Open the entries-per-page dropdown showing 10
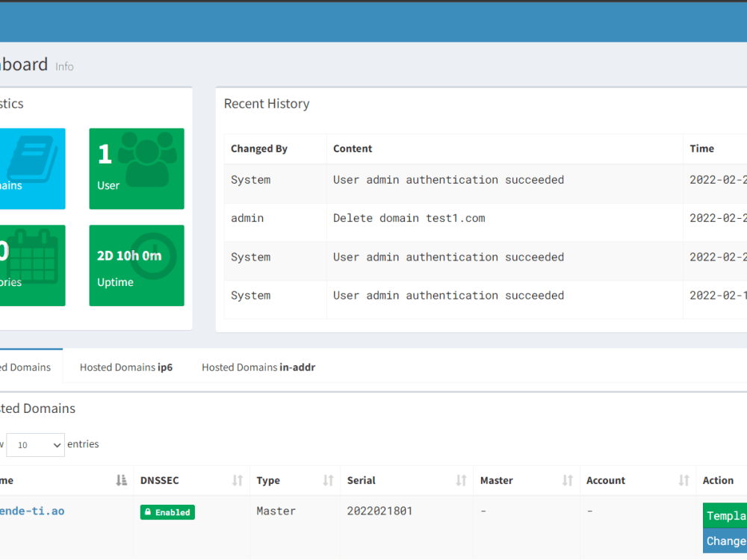 35,444
